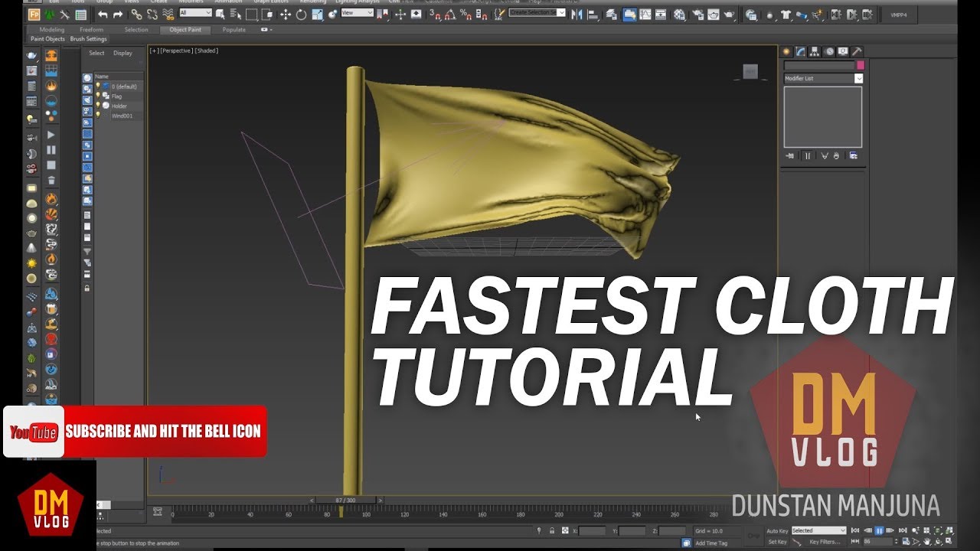
Task: Click the Align tool in the toolbar
Action: tap(593, 15)
